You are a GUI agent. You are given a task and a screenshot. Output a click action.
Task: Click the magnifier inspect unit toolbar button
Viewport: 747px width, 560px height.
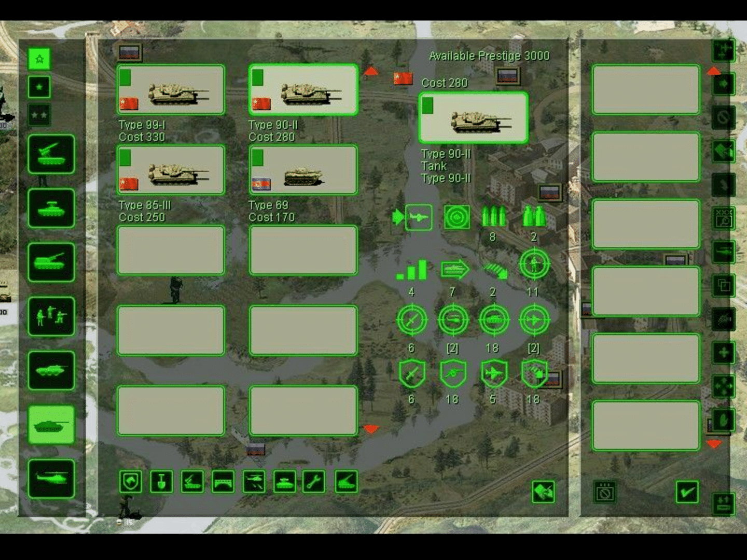(723, 219)
